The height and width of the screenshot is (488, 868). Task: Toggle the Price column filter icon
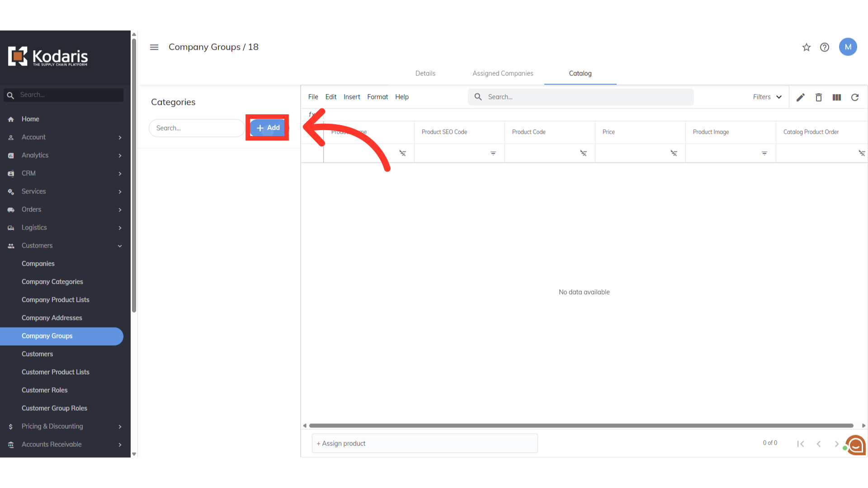coord(674,154)
